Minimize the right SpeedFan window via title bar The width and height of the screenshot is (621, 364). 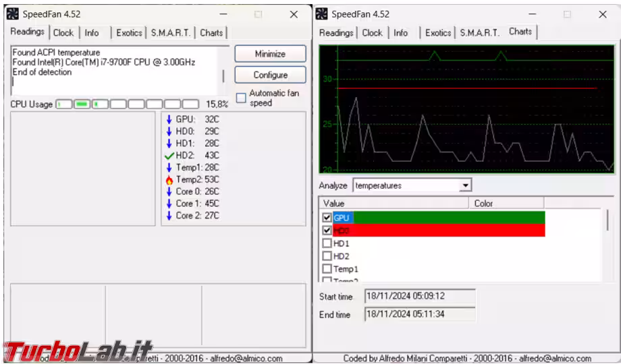(x=533, y=14)
